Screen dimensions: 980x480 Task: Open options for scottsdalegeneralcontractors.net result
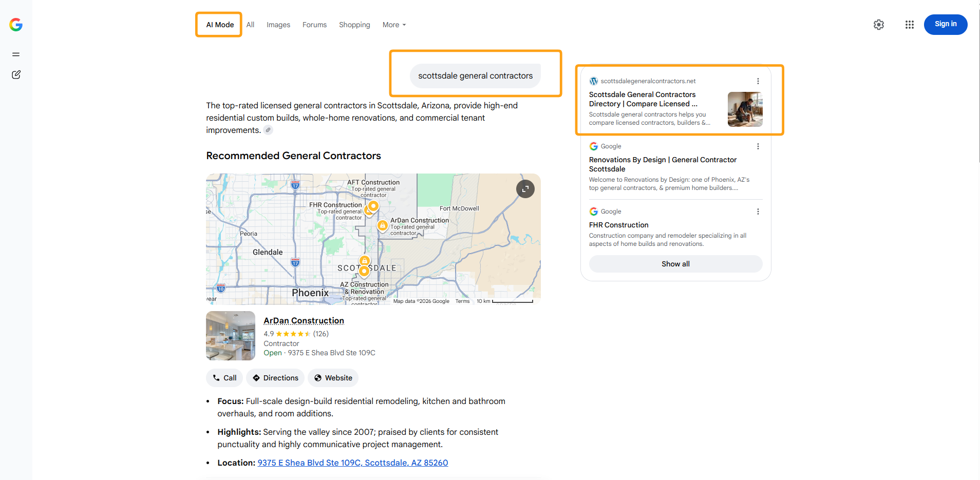pyautogui.click(x=758, y=81)
